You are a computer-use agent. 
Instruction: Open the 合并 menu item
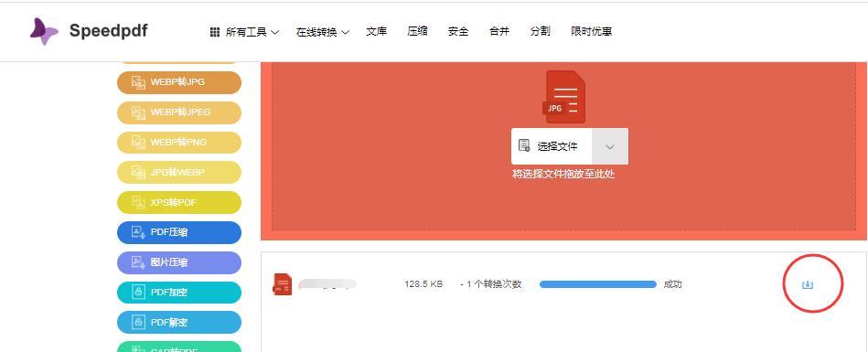499,32
